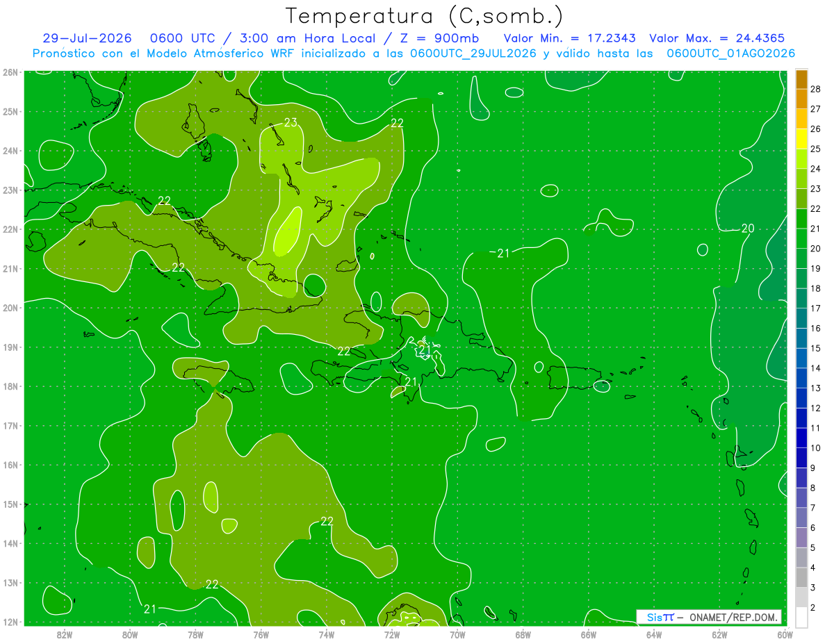Click the 78W longitude axis label
The height and width of the screenshot is (644, 834).
(x=195, y=634)
